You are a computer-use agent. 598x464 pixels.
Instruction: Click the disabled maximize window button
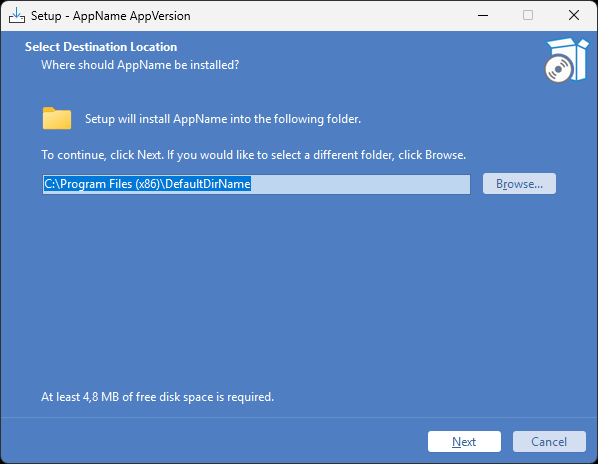pyautogui.click(x=528, y=16)
